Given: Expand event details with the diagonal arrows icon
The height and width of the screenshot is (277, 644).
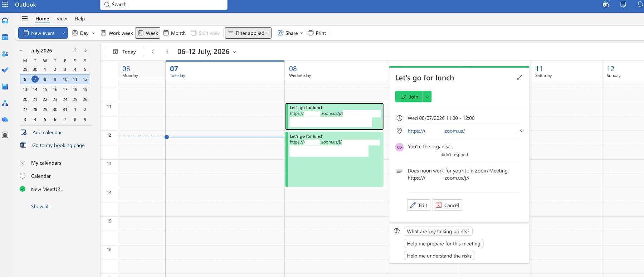Looking at the screenshot, I should pos(519,77).
